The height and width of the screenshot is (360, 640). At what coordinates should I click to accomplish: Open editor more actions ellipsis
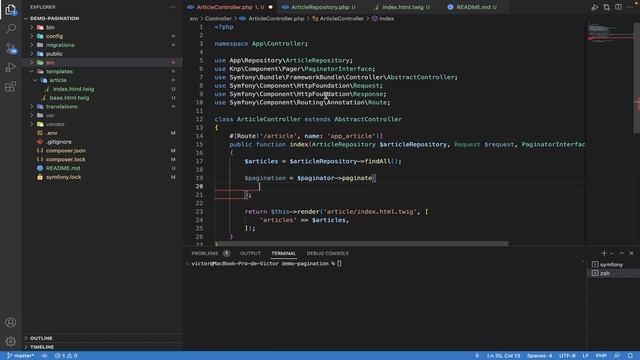tap(630, 7)
